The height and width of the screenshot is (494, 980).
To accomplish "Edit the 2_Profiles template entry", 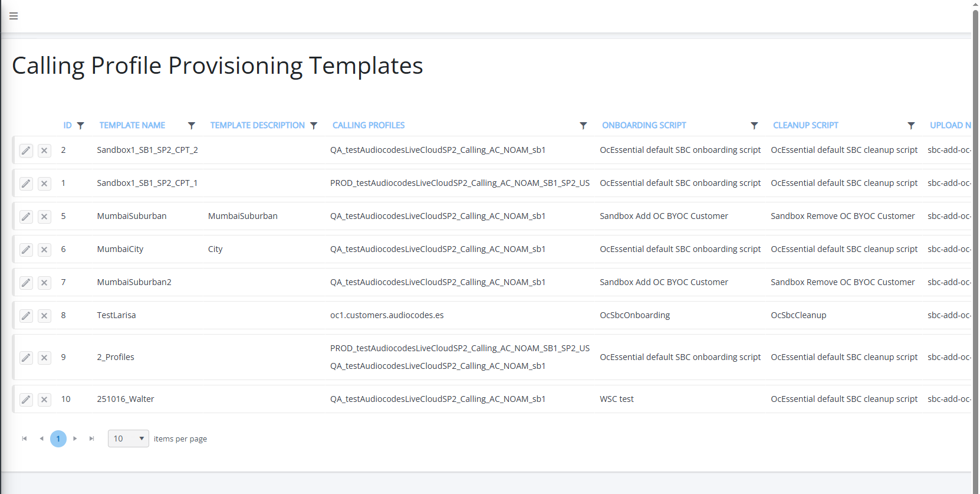I will 26,358.
